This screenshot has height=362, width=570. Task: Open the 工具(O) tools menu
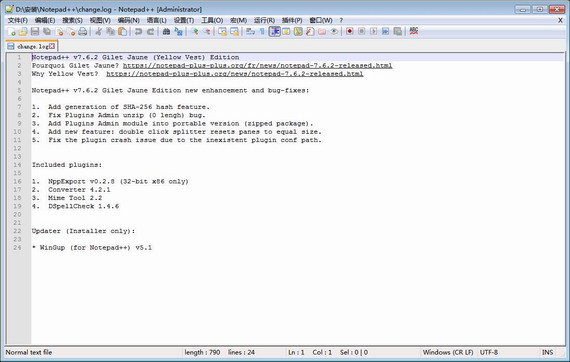click(212, 20)
